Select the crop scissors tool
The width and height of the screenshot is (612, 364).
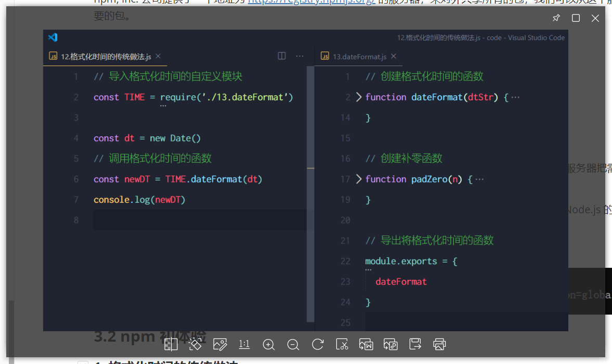click(x=342, y=344)
